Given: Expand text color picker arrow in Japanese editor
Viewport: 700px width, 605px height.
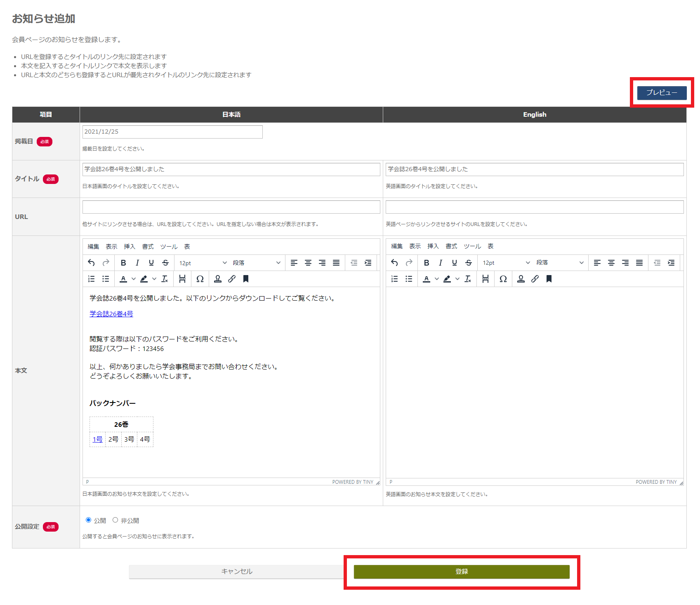Looking at the screenshot, I should click(134, 279).
